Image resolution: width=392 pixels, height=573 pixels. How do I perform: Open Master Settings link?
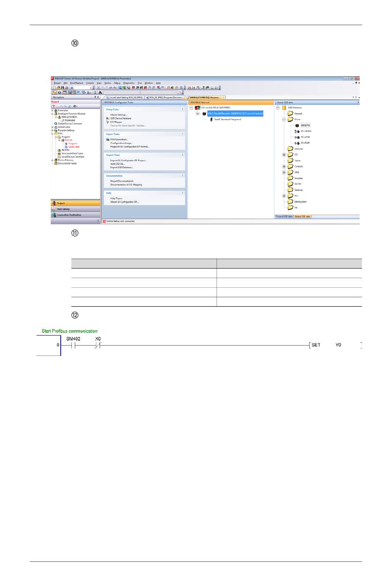tap(119, 115)
